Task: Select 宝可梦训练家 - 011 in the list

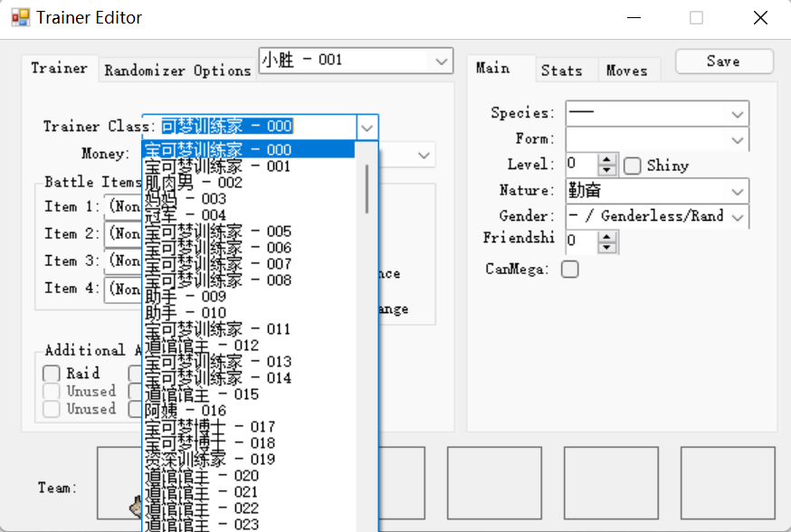Action: 249,329
